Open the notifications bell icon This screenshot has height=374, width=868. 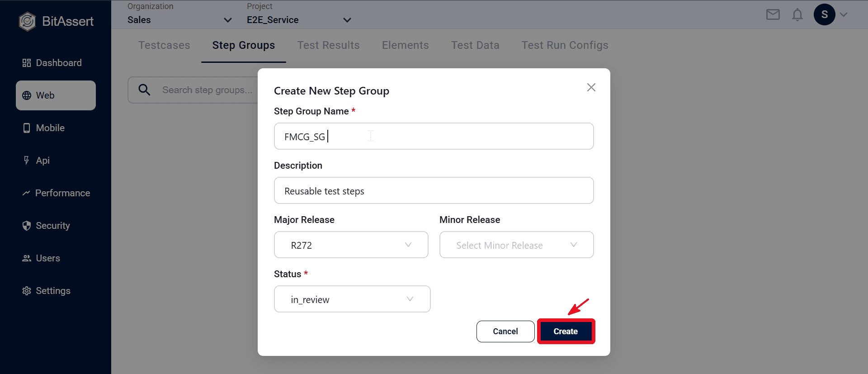click(x=797, y=14)
